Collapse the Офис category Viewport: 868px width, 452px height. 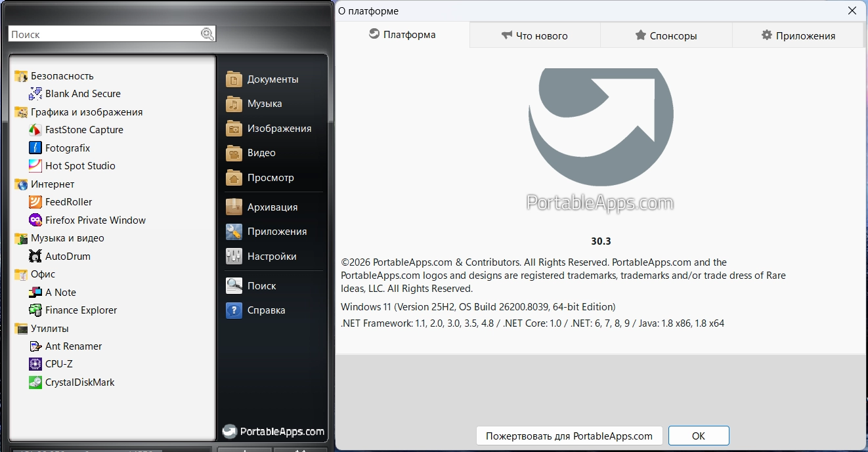(35, 274)
